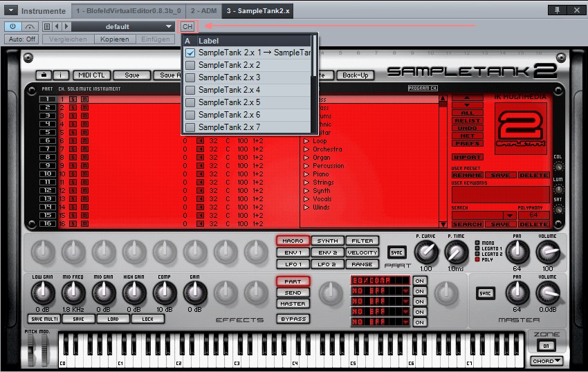Click browser up-arrow button above ALL

[467, 97]
